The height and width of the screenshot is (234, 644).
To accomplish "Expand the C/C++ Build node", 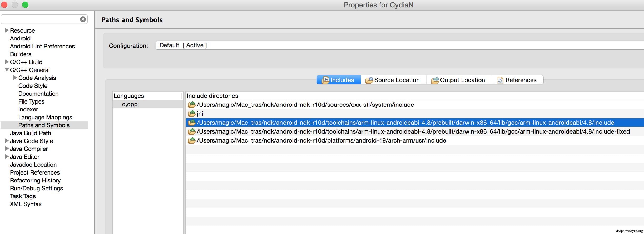I will coord(7,62).
